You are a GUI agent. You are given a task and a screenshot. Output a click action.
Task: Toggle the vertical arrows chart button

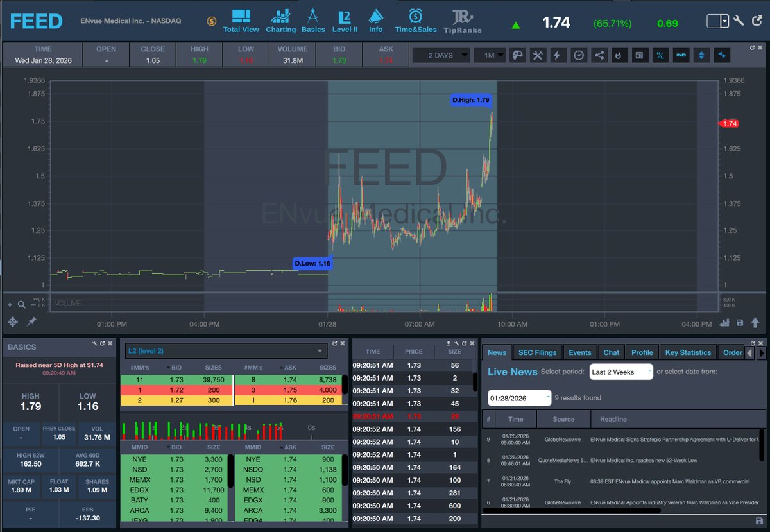point(701,55)
